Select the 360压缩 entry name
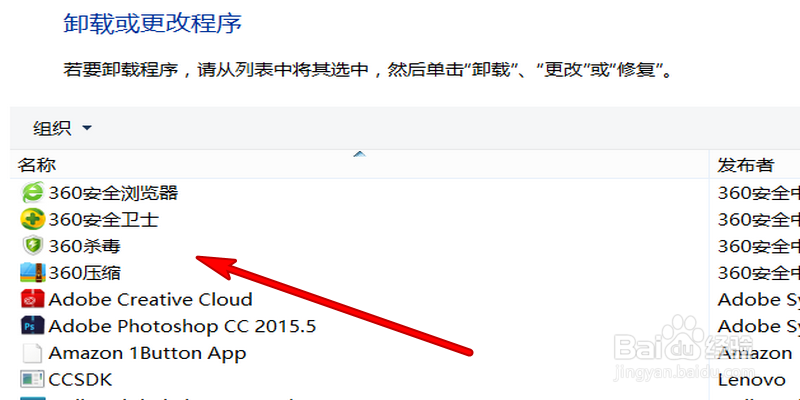 pyautogui.click(x=85, y=272)
